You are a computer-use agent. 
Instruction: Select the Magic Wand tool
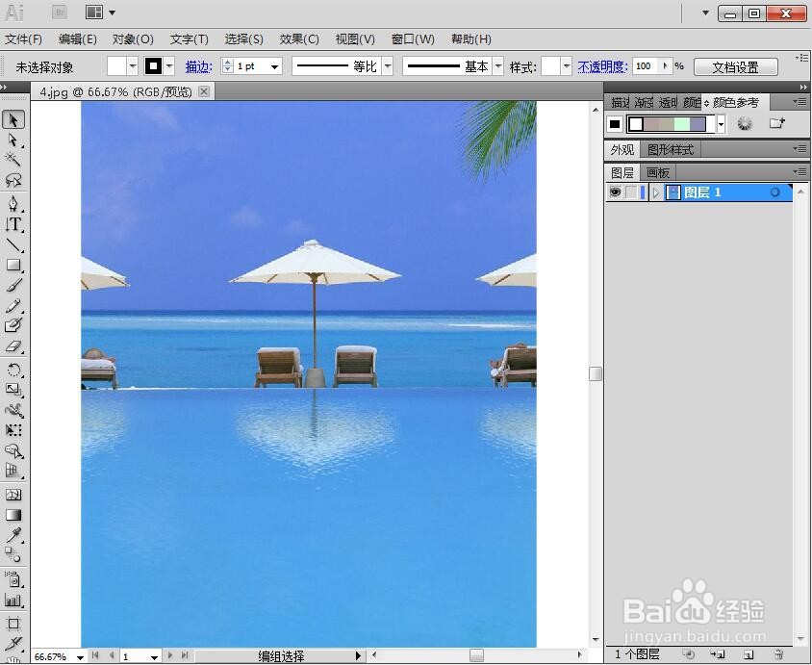[x=13, y=160]
